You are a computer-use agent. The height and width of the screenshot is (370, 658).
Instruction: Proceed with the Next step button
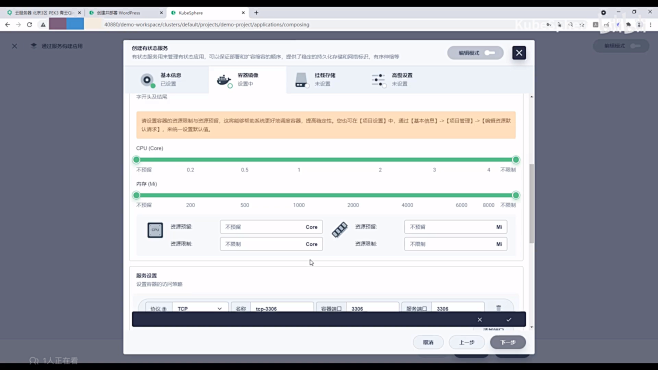[x=508, y=342]
